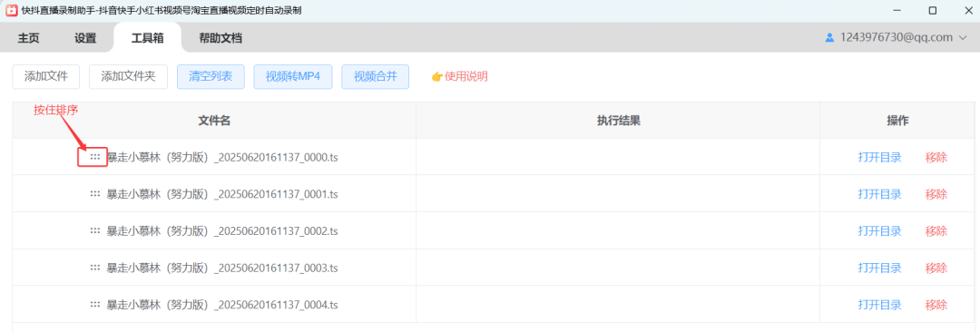
Task: Remove file _0002.ts from list
Action: pyautogui.click(x=936, y=230)
